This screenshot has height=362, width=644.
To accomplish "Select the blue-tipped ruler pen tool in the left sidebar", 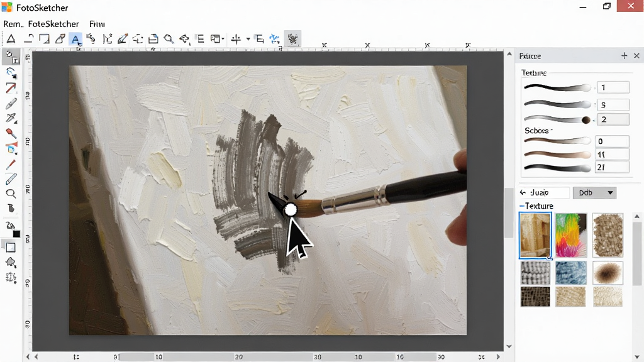I will [11, 178].
